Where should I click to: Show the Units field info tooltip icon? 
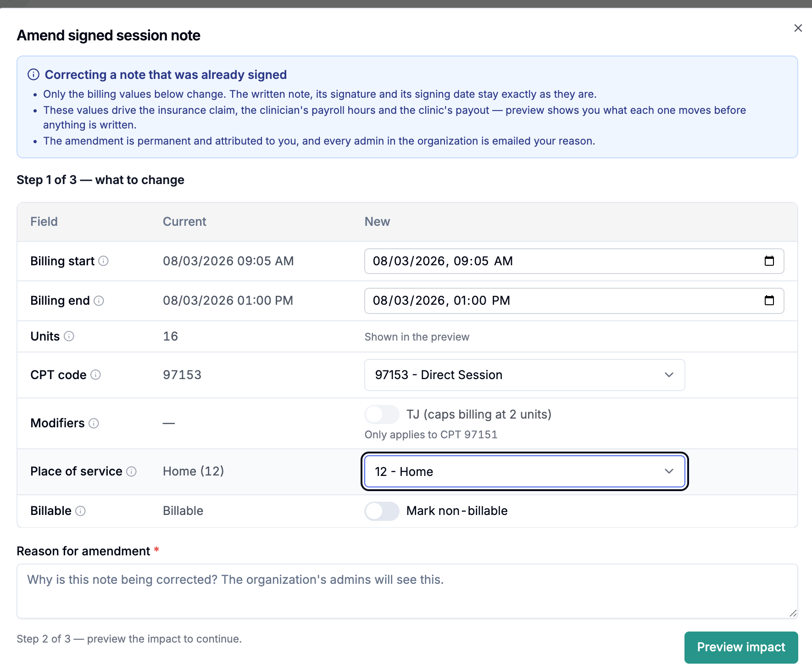[x=69, y=336]
